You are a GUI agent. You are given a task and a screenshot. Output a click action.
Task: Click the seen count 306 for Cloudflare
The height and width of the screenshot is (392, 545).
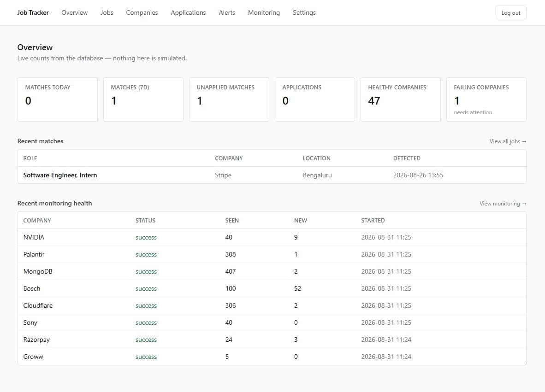[231, 305]
